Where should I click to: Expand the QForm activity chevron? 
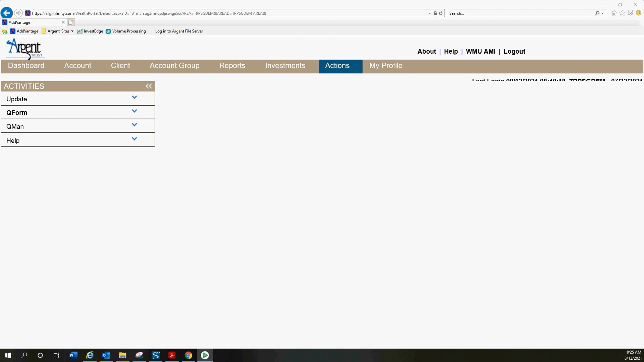tap(134, 111)
